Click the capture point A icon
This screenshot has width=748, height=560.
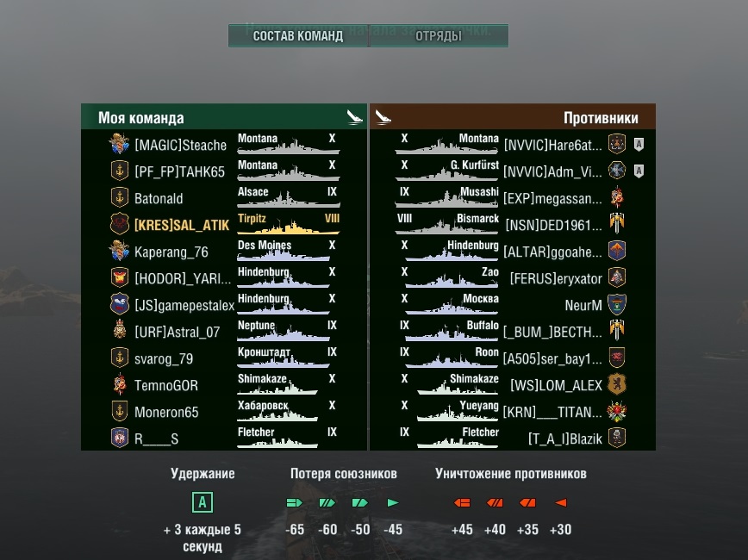pos(203,502)
